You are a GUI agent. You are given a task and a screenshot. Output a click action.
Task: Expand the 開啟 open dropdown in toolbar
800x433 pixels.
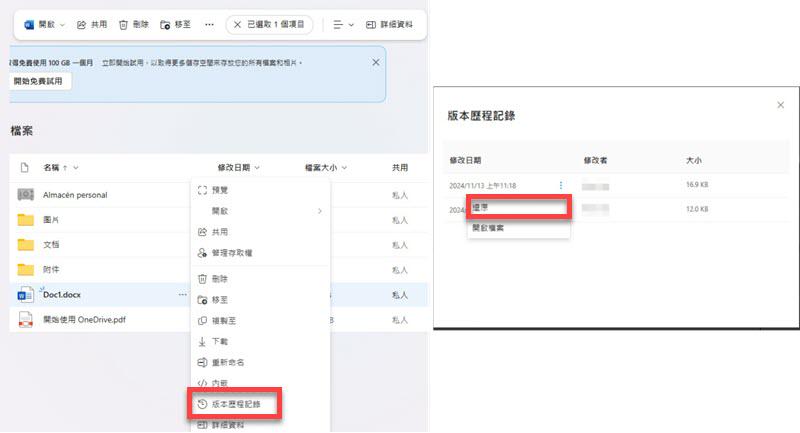(x=42, y=23)
